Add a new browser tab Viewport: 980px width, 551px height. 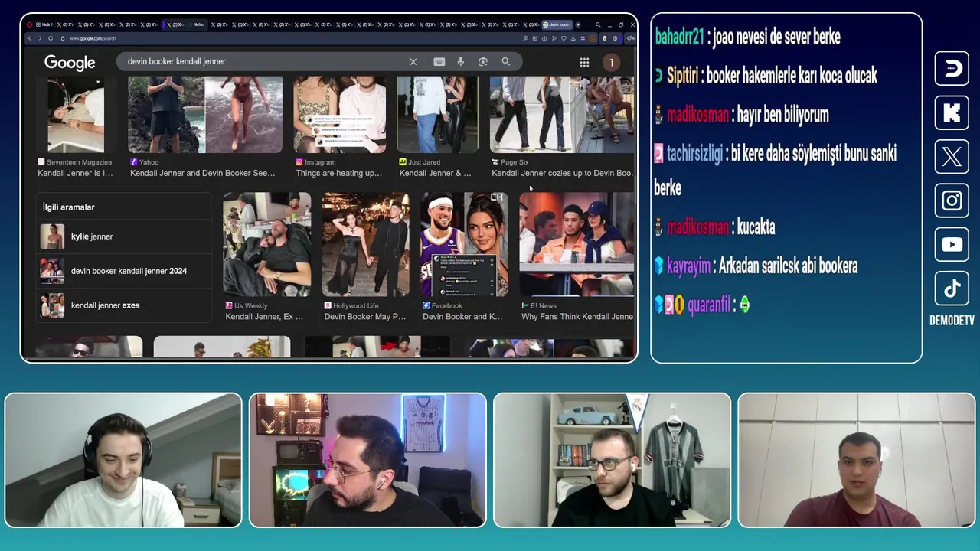tap(578, 24)
